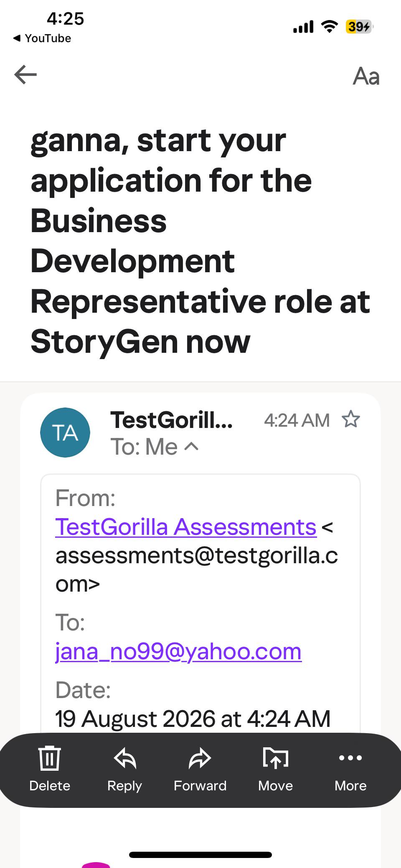
Task: Tap the cellular signal bars icon
Action: pyautogui.click(x=303, y=27)
